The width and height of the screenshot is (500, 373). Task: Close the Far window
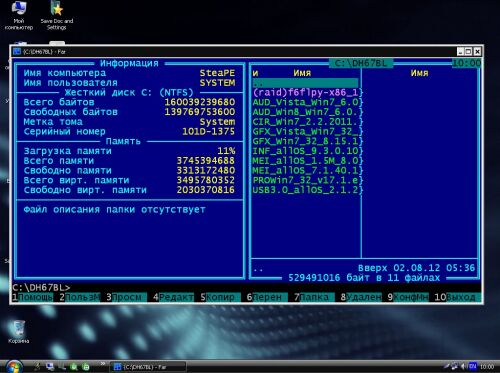[477, 51]
